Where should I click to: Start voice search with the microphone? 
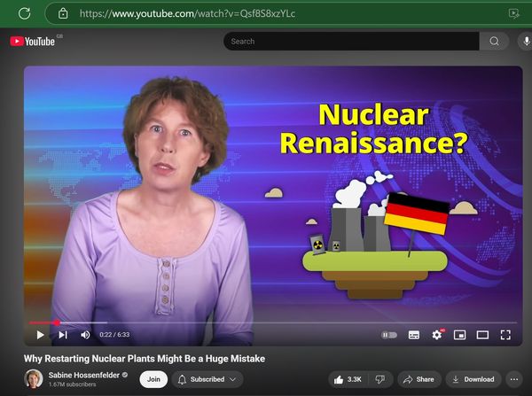[526, 42]
